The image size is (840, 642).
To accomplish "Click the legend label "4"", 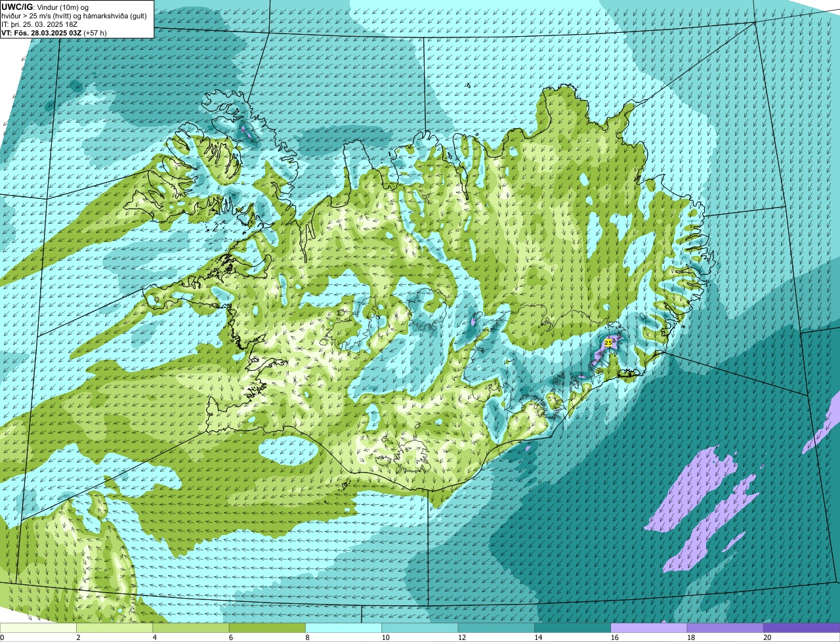I will click(154, 637).
